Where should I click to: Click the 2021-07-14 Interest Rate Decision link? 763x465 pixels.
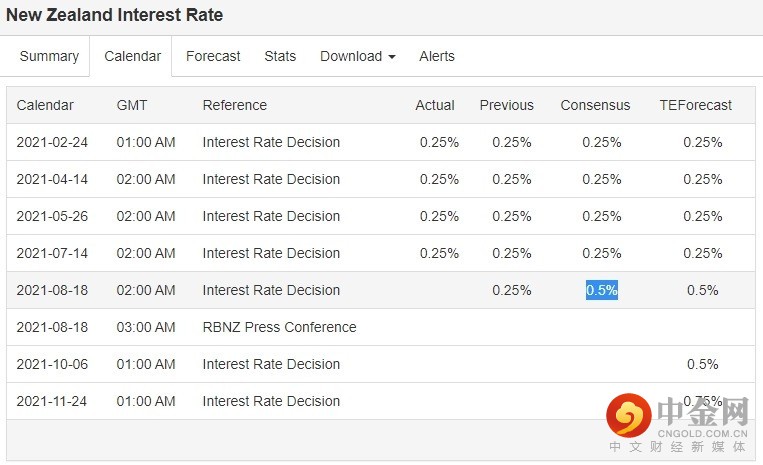point(271,253)
